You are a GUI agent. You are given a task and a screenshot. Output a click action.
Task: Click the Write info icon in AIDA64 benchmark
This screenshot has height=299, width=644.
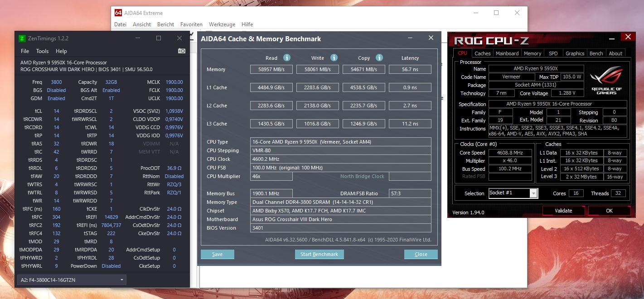point(334,58)
